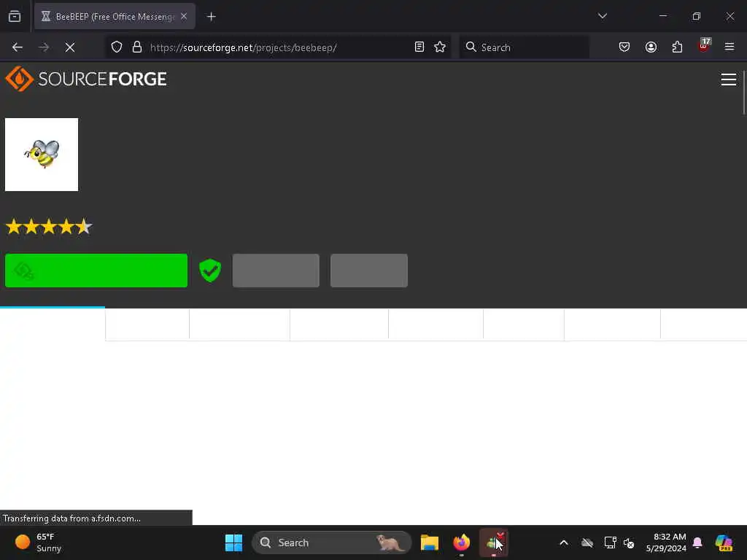Open the Extensions puzzle icon
Image resolution: width=747 pixels, height=560 pixels.
pos(677,47)
